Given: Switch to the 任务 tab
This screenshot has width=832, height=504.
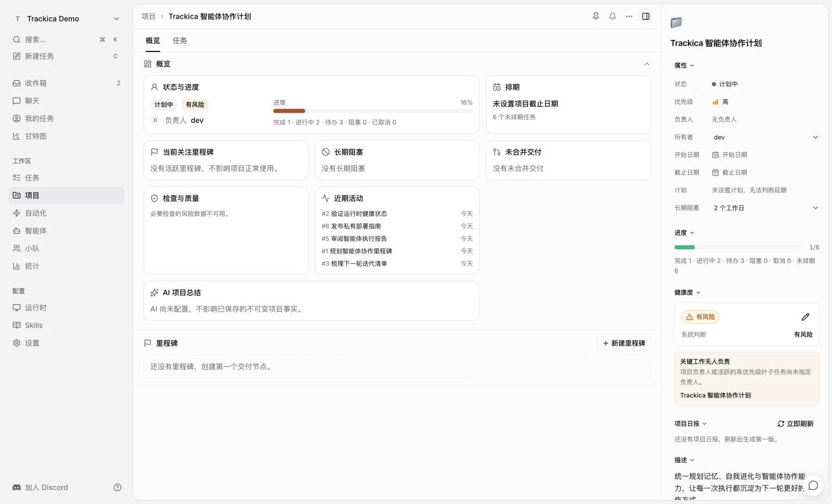Looking at the screenshot, I should coord(180,41).
